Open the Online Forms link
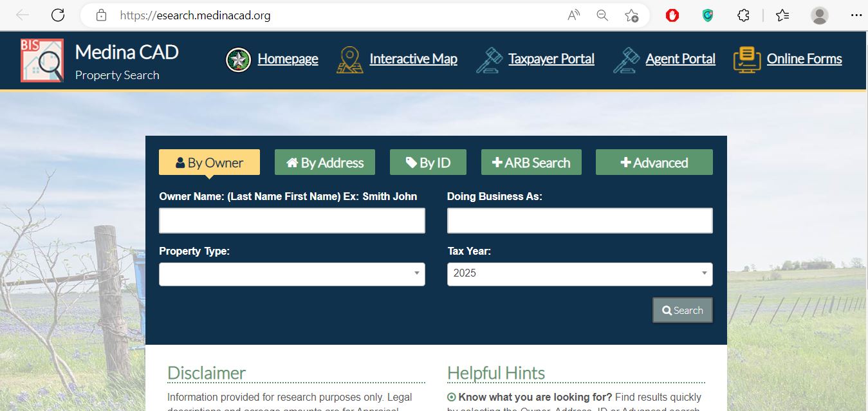The image size is (868, 411). pos(804,59)
